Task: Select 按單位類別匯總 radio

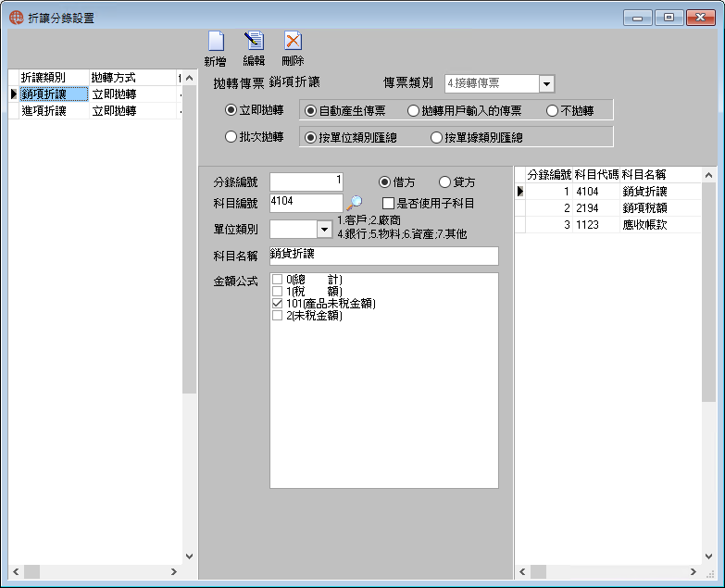Action: tap(310, 138)
